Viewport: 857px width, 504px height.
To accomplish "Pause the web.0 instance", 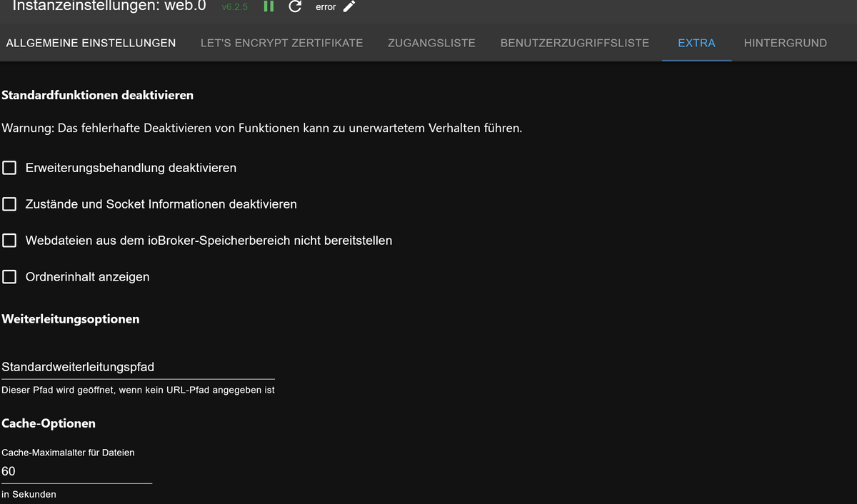I will pos(269,6).
